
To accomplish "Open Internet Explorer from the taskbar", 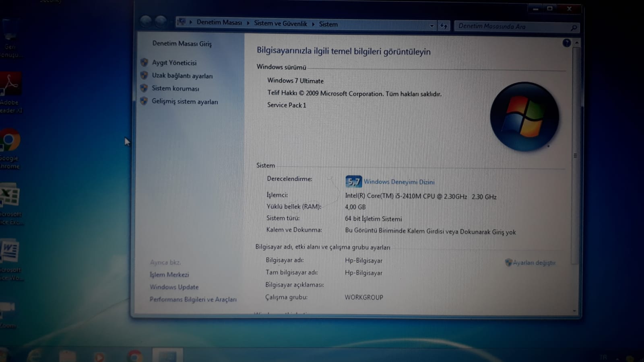I will pos(35,356).
